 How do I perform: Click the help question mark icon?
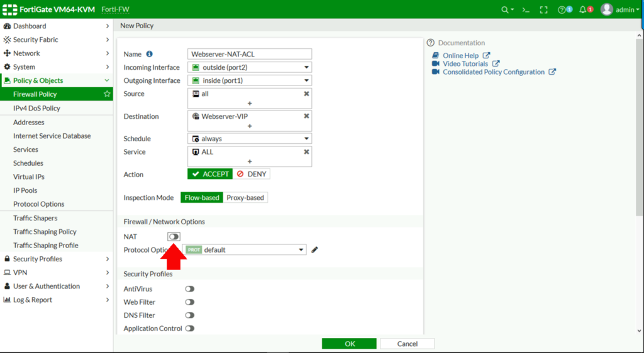(x=562, y=9)
